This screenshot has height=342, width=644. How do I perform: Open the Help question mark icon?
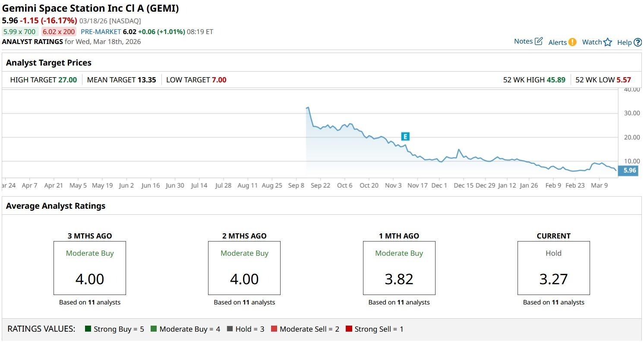point(638,42)
